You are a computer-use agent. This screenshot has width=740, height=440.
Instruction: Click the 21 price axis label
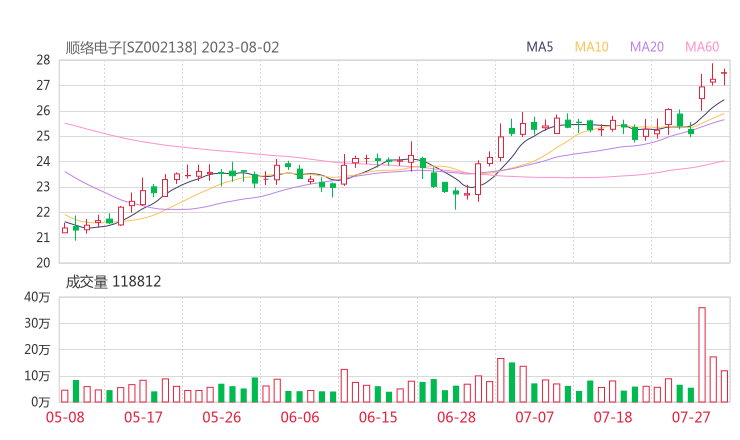[43, 237]
